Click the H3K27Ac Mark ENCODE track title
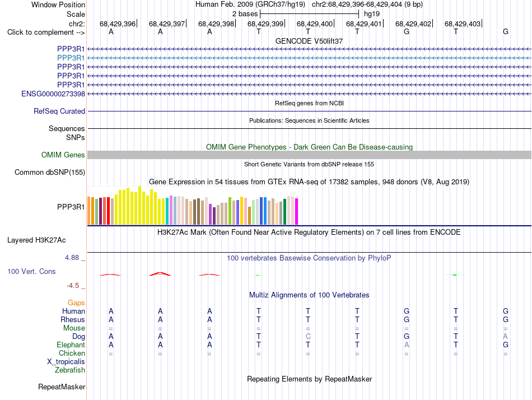The height and width of the screenshot is (400, 532). coord(309,232)
